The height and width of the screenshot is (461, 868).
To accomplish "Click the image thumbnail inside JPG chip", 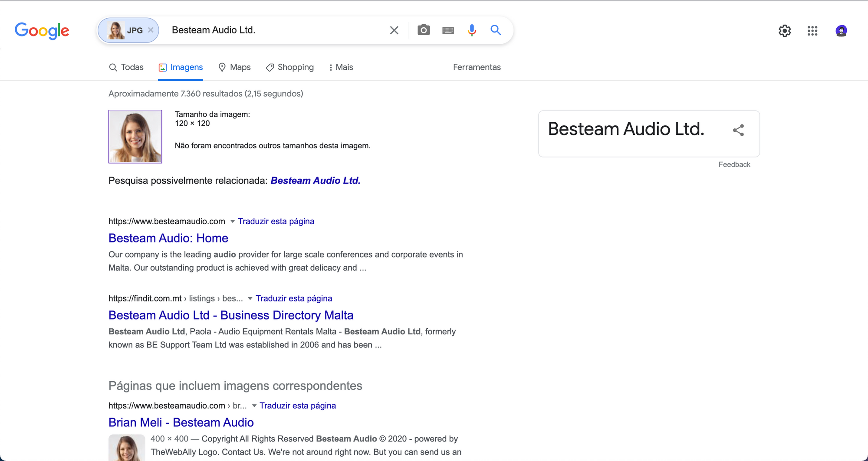I will tap(116, 30).
